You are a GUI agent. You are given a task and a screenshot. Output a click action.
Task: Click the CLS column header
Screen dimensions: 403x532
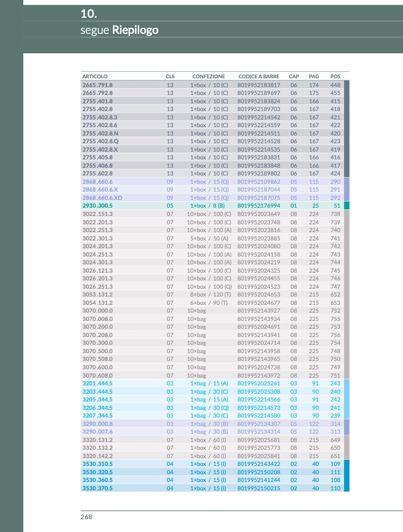[170, 76]
